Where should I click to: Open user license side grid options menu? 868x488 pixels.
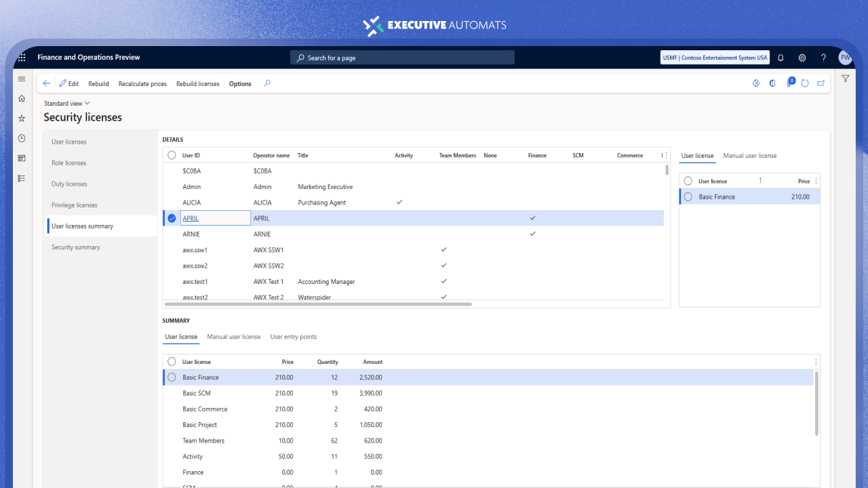tap(816, 181)
